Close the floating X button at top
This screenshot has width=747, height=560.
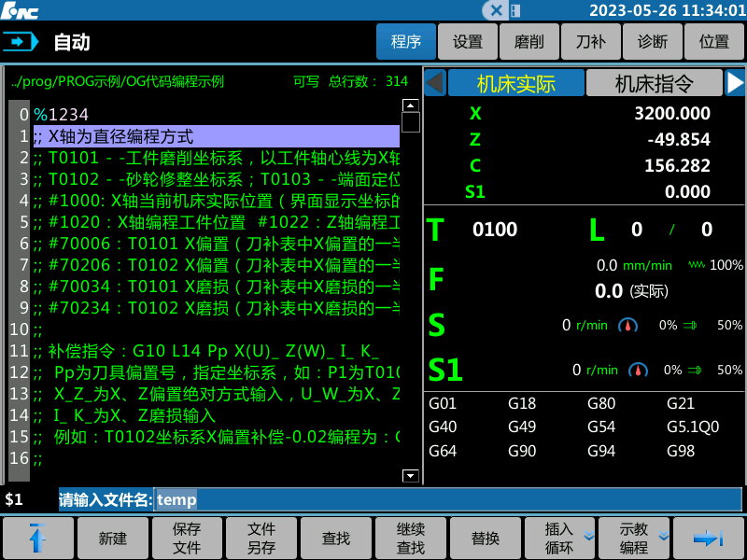497,10
